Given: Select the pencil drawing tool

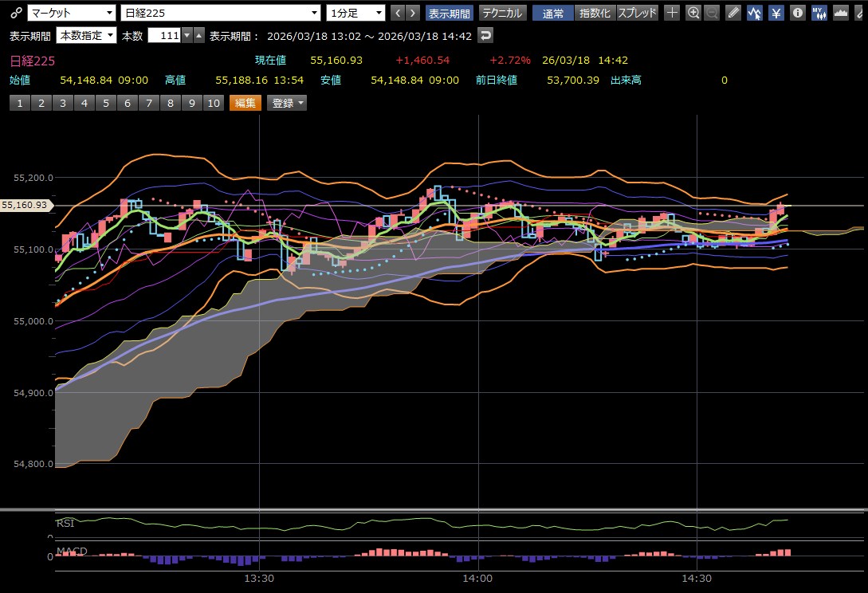Looking at the screenshot, I should (x=733, y=13).
